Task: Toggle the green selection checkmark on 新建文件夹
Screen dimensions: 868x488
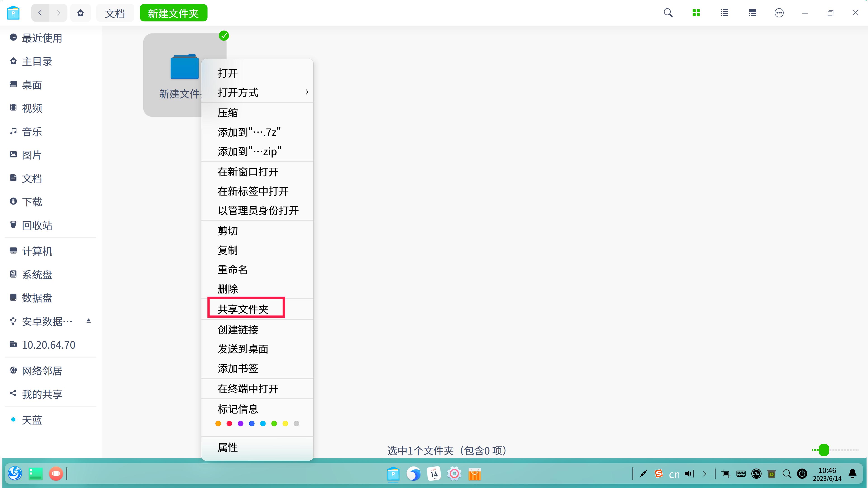Action: 224,36
